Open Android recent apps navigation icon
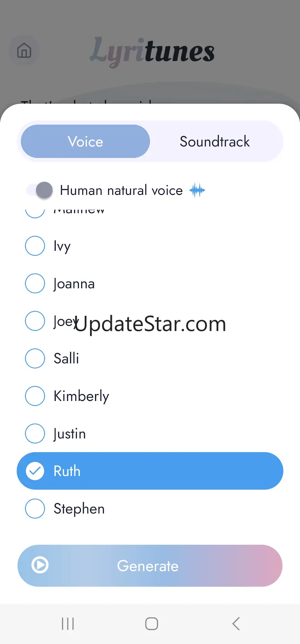Viewport: 300px width, 644px height. click(68, 624)
